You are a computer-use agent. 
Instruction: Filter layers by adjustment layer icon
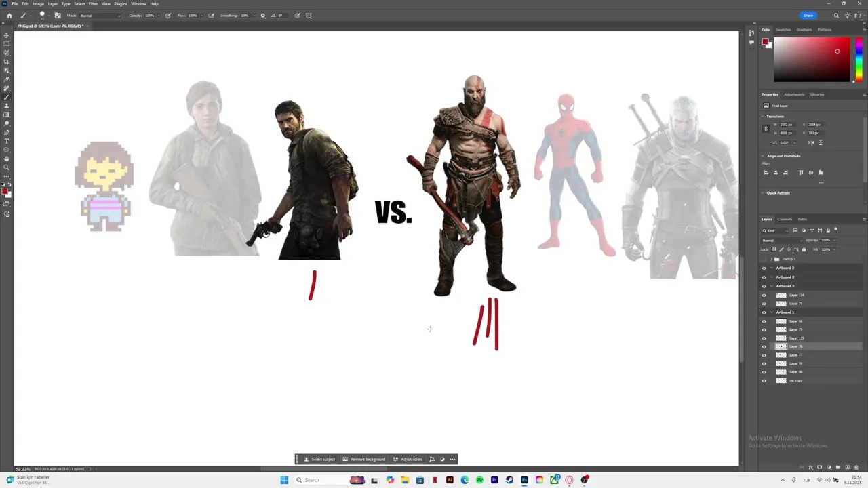click(804, 230)
